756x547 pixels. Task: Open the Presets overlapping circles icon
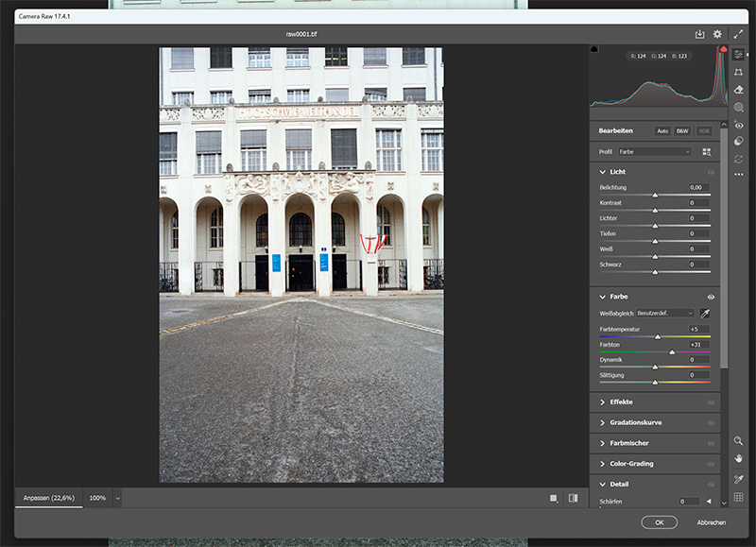[x=738, y=141]
